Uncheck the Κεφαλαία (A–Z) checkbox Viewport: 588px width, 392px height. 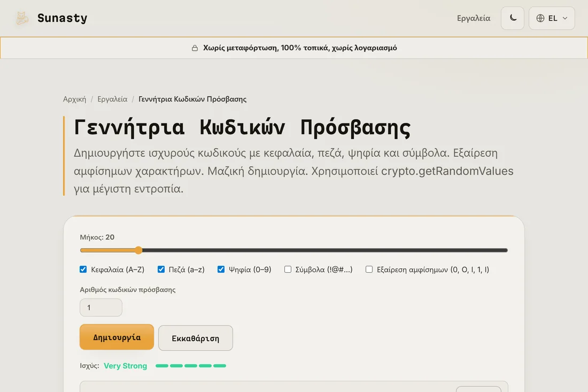point(83,270)
